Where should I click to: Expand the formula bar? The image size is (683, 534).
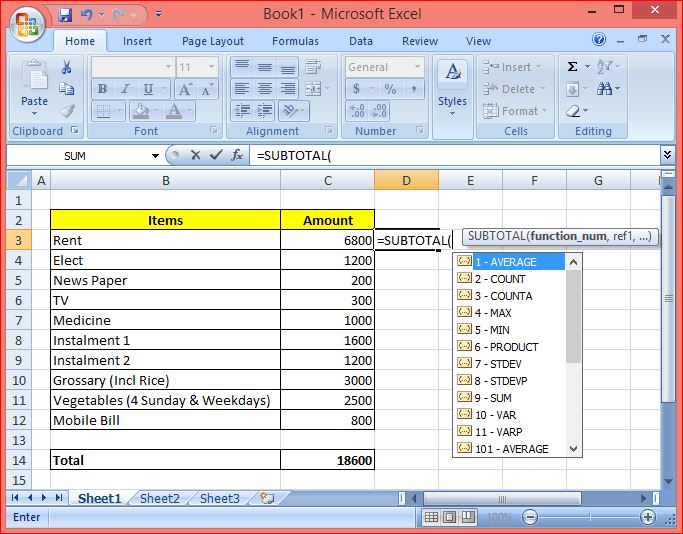[x=667, y=155]
